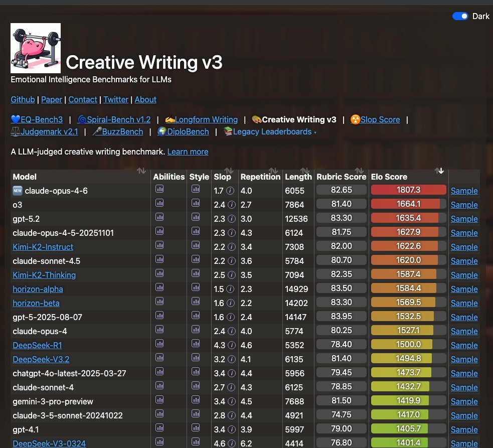This screenshot has height=448, width=493.
Task: Open Style chart icon for gpt-4.1
Action: pos(196,428)
